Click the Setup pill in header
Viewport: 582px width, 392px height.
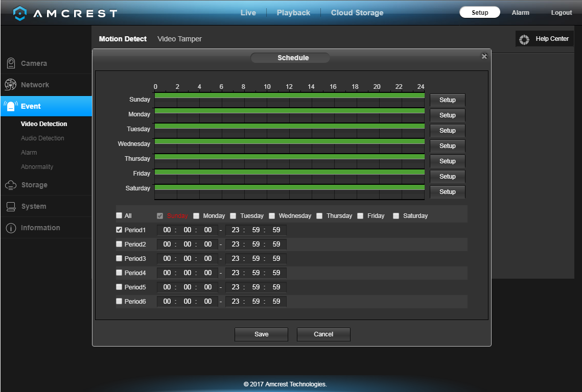click(480, 13)
